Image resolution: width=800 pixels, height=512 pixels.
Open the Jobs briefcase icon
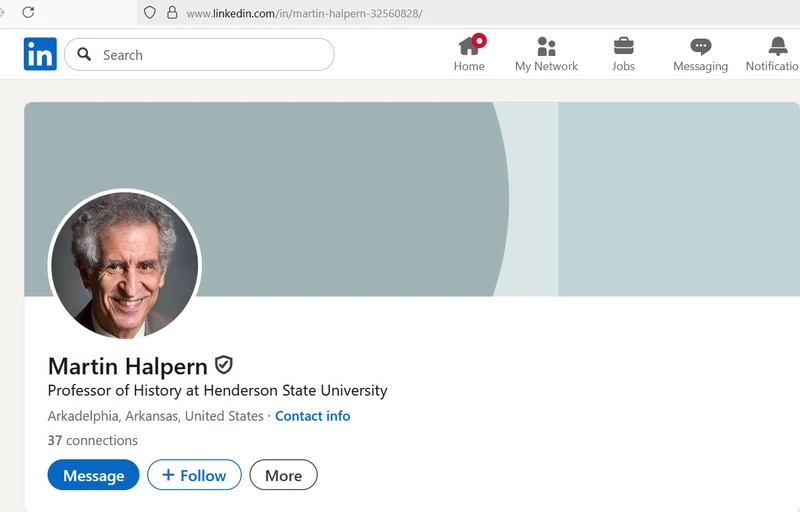click(623, 46)
